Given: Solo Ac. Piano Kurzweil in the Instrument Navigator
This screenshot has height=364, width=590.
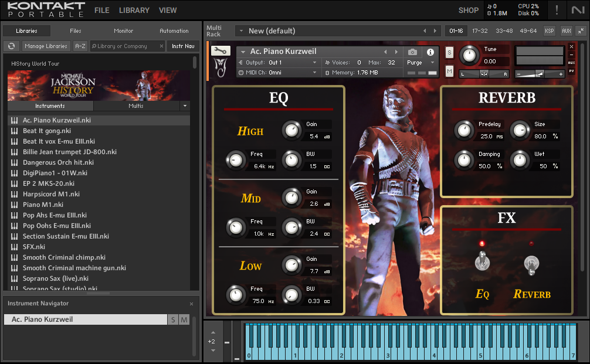Looking at the screenshot, I should click(x=173, y=319).
